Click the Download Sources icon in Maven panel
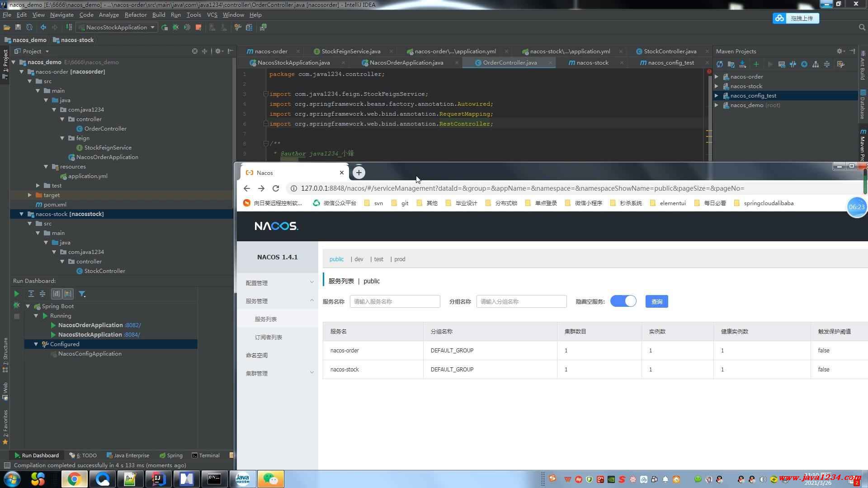The width and height of the screenshot is (868, 488). (x=742, y=64)
